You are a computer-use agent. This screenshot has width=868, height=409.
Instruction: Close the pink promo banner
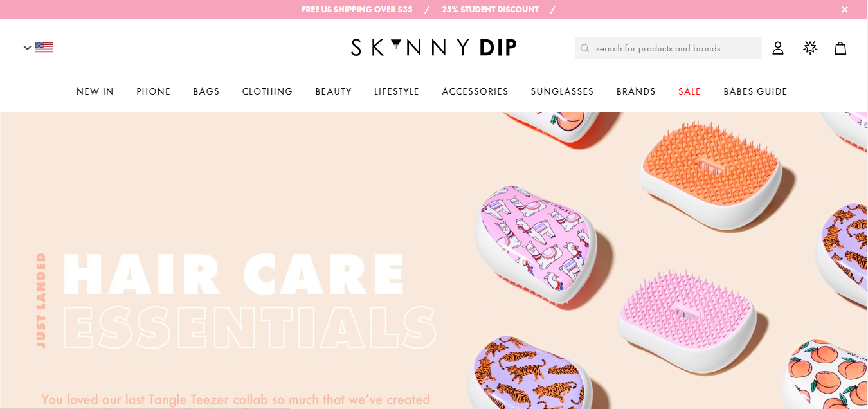click(x=845, y=10)
